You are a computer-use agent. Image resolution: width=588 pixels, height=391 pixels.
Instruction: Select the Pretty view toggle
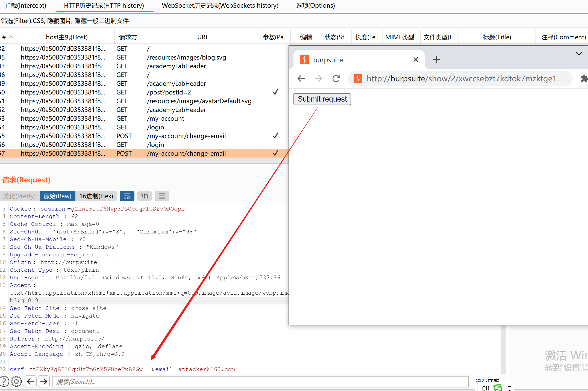[x=20, y=196]
